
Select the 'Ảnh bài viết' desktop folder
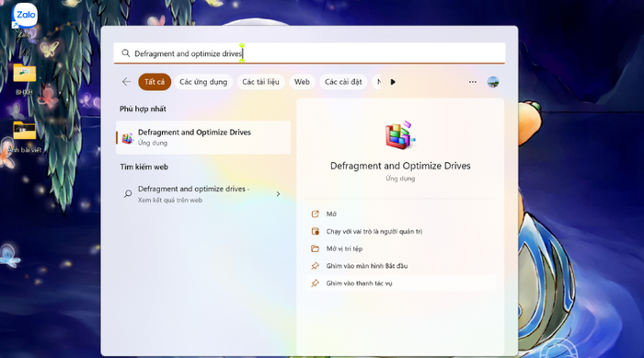(x=24, y=138)
